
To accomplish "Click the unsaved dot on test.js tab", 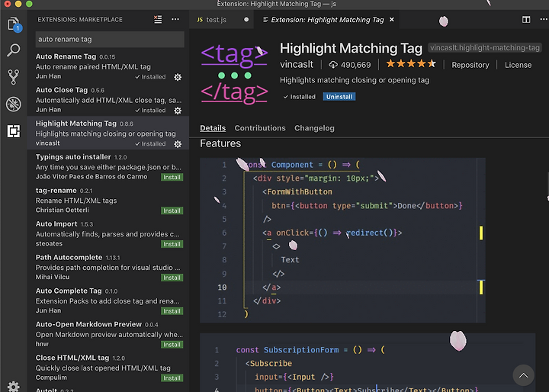I will [246, 20].
